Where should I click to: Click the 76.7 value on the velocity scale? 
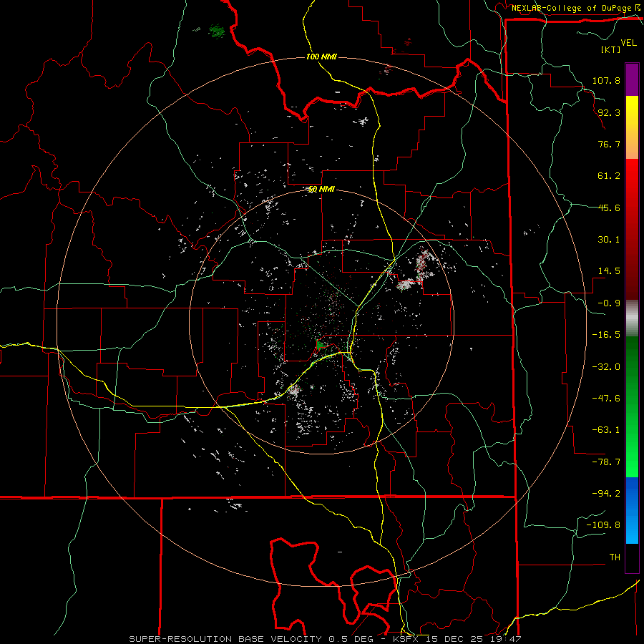(609, 144)
